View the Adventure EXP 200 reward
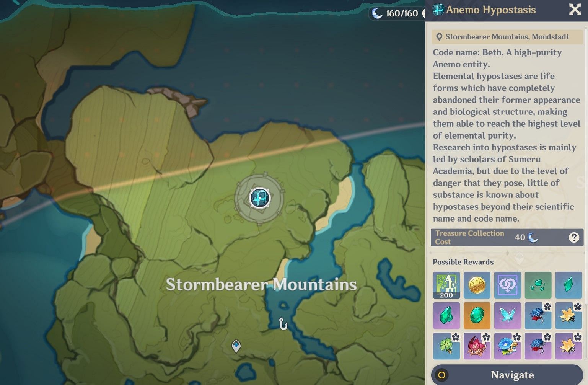This screenshot has height=385, width=588. pyautogui.click(x=446, y=285)
